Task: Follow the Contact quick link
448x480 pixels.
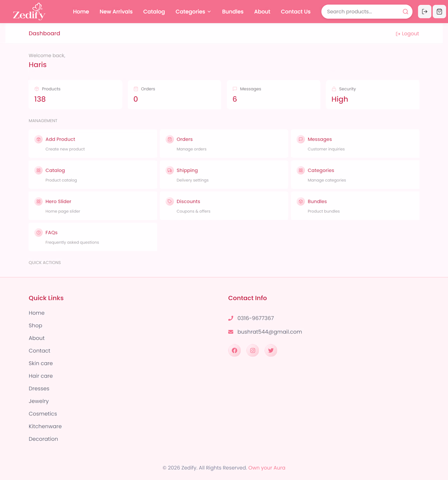Action: click(39, 351)
